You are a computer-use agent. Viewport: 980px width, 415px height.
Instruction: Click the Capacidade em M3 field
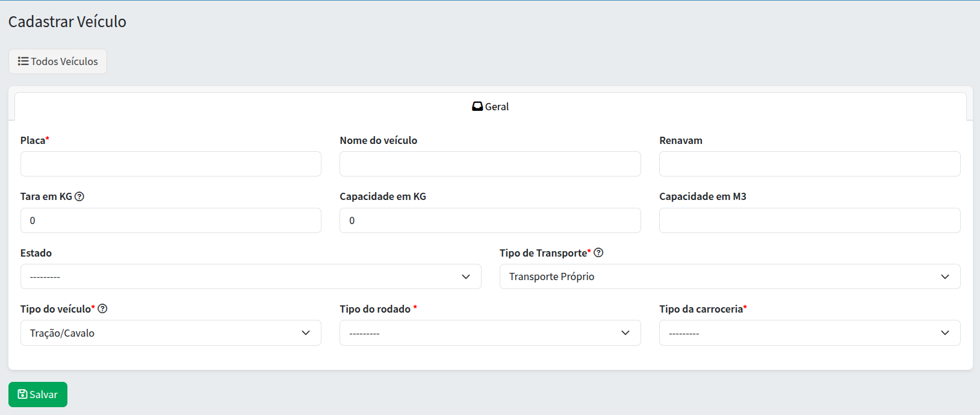click(809, 220)
